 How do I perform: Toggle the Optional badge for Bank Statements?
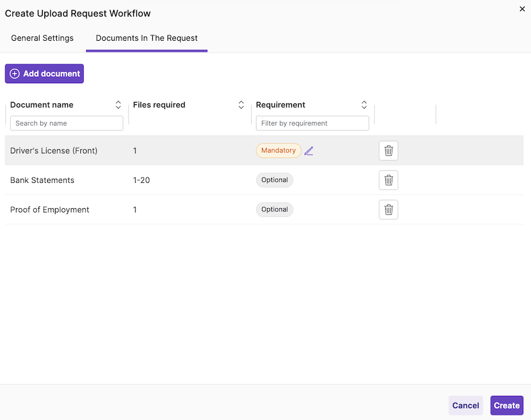[x=274, y=180]
